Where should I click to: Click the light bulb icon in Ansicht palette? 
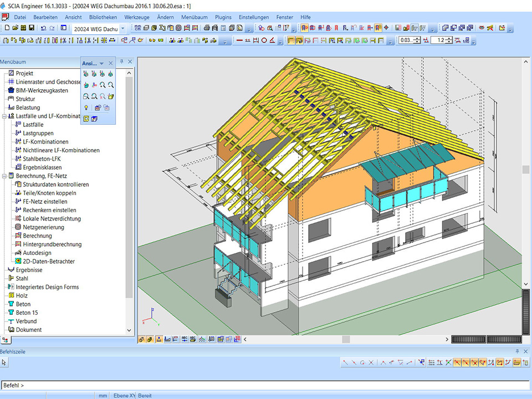86,108
